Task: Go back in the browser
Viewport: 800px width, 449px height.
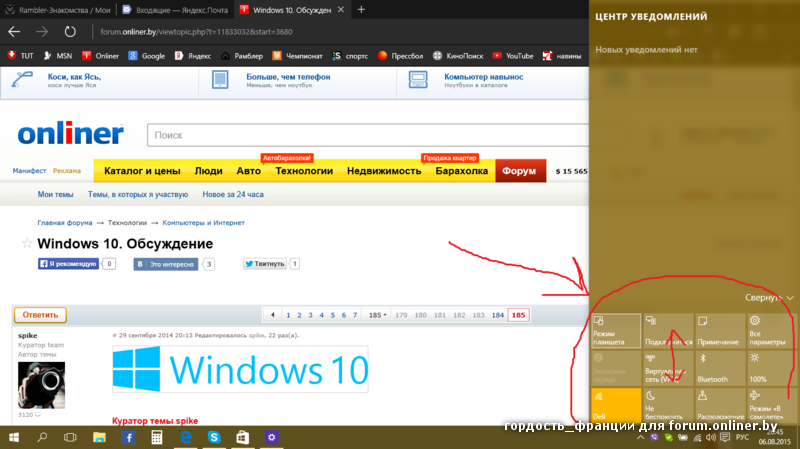Action: pos(14,32)
